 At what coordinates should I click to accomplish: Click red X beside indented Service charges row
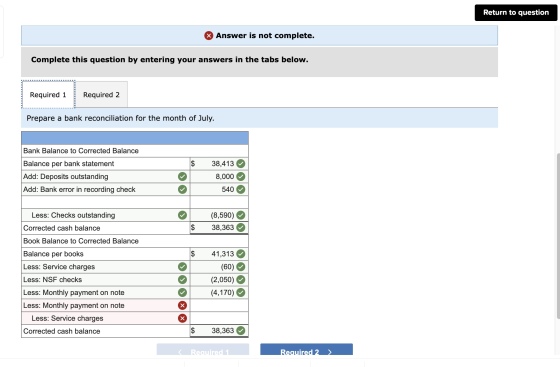click(x=182, y=318)
